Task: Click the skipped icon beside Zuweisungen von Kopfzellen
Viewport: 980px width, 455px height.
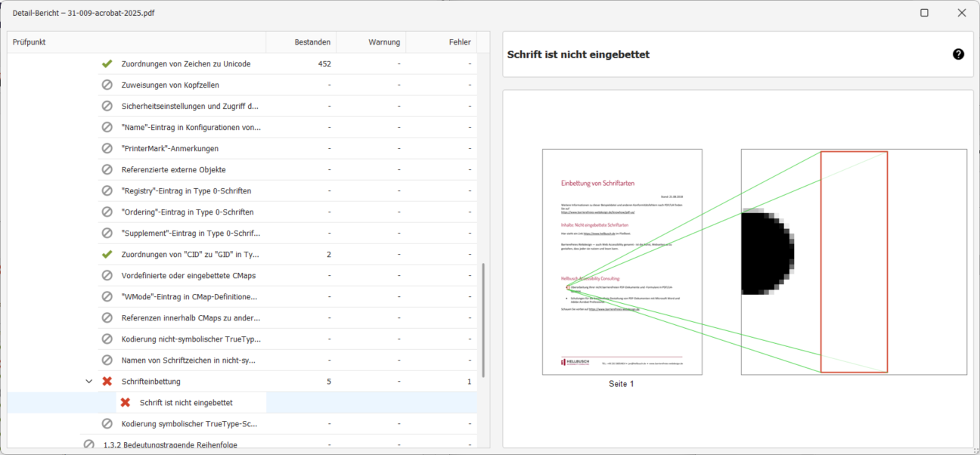Action: coord(107,85)
